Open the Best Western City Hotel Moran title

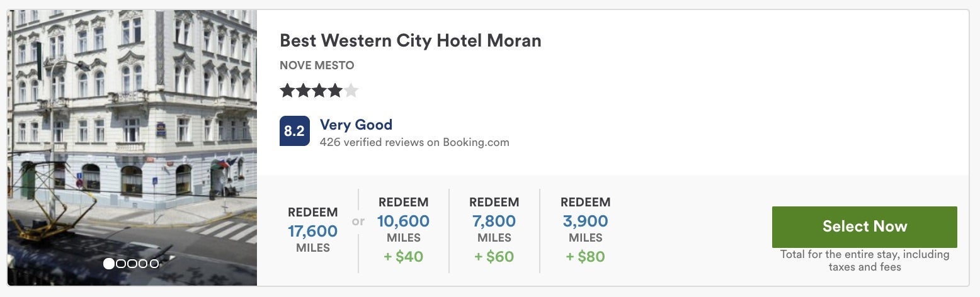coord(410,41)
